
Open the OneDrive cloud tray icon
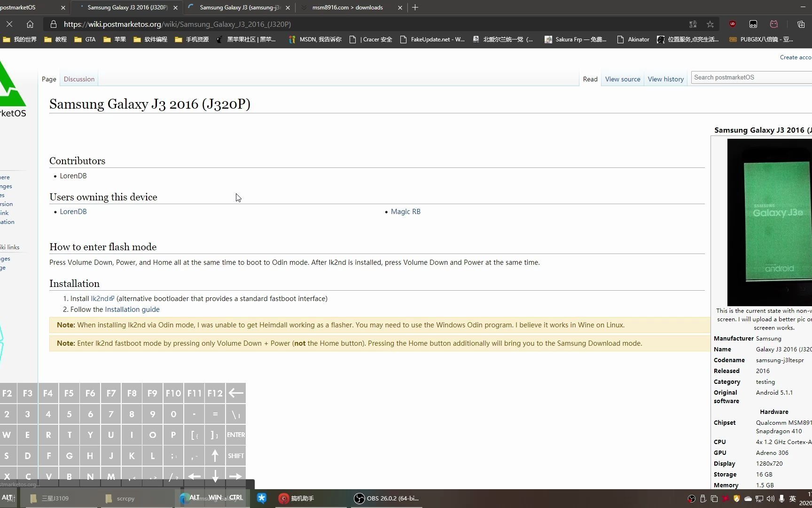point(748,499)
